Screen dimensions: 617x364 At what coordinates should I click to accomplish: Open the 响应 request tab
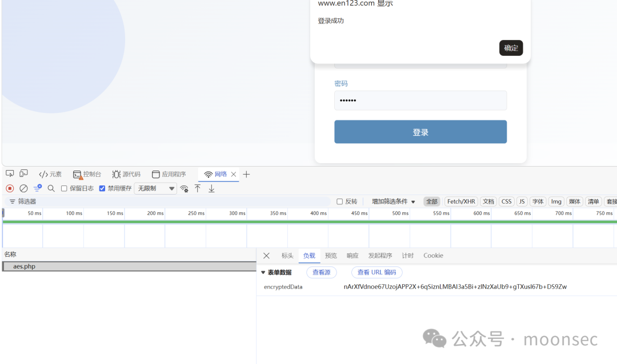click(x=352, y=256)
